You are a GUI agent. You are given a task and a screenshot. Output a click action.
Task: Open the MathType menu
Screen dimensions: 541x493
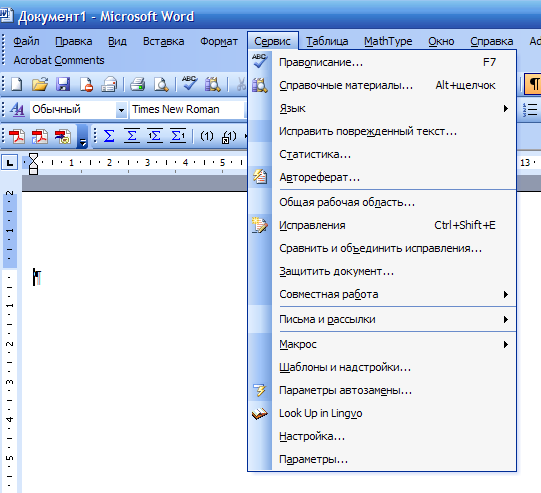(x=388, y=41)
